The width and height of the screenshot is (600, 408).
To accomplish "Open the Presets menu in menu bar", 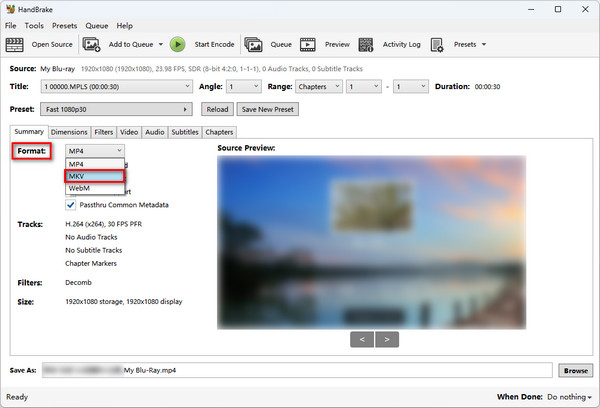I will 64,25.
